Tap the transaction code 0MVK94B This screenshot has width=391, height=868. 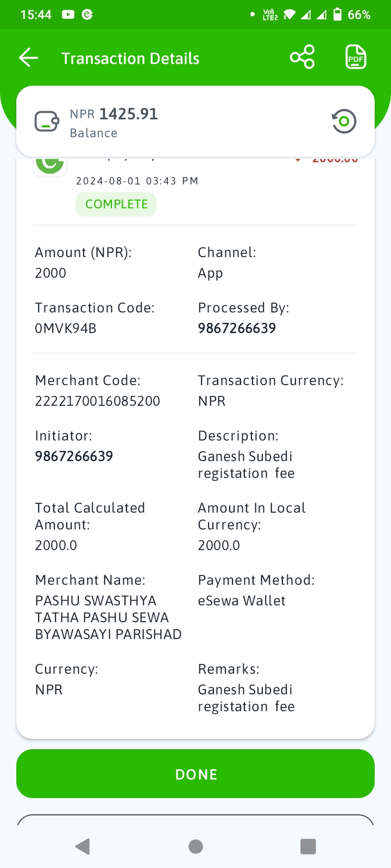66,328
